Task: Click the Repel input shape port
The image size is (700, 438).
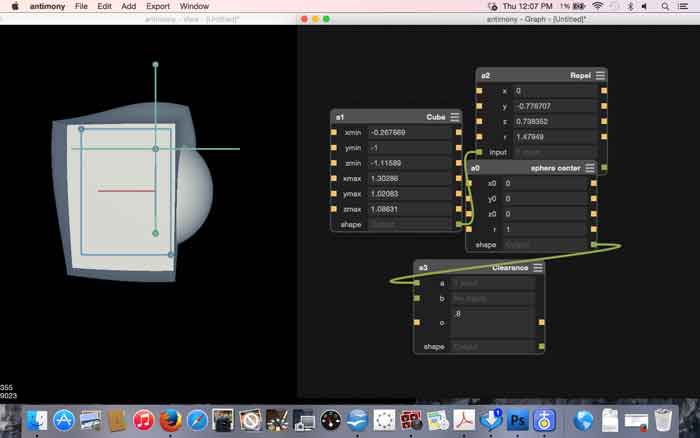Action: (479, 152)
